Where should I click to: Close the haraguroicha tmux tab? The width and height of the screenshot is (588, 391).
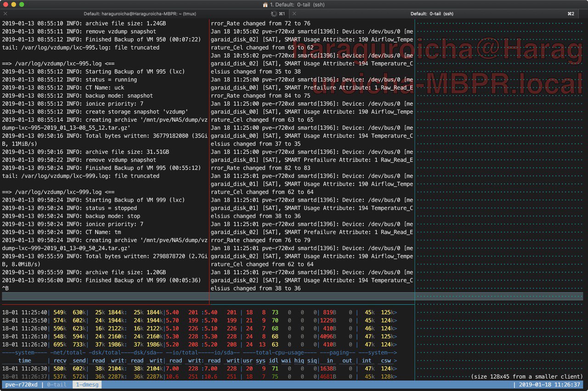click(x=6, y=14)
